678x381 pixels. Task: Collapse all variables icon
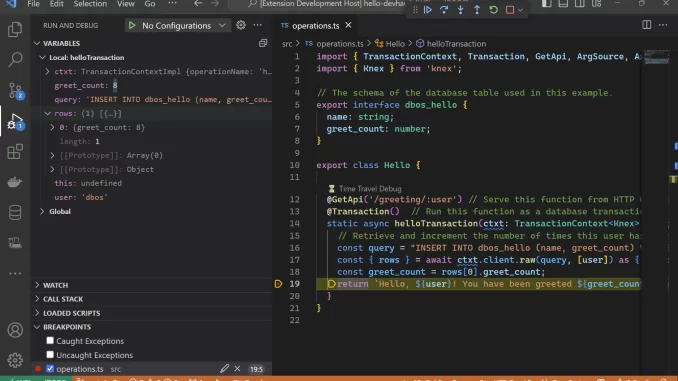point(263,43)
